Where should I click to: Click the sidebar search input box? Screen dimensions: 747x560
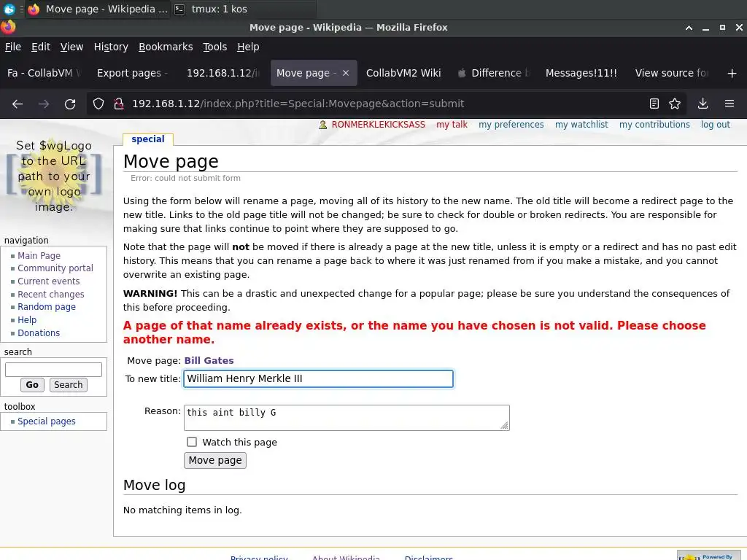(53, 369)
